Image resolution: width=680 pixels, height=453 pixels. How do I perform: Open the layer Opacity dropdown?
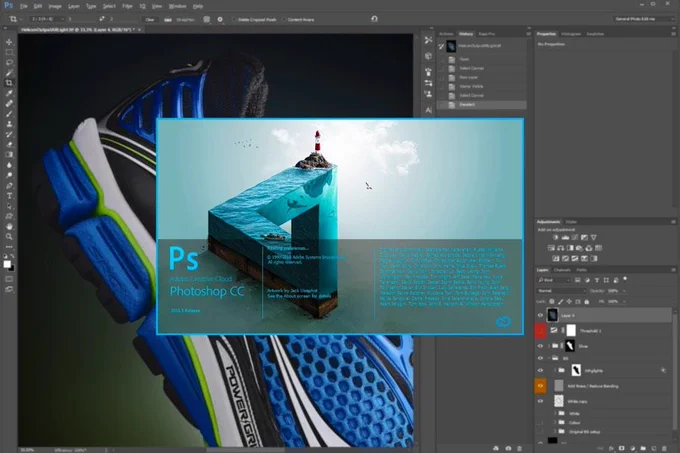[616, 291]
